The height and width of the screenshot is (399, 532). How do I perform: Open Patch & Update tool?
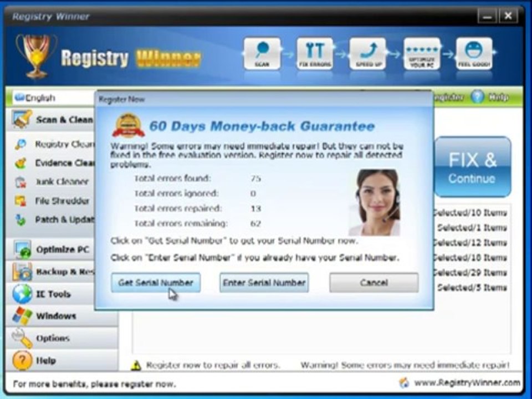click(x=65, y=219)
